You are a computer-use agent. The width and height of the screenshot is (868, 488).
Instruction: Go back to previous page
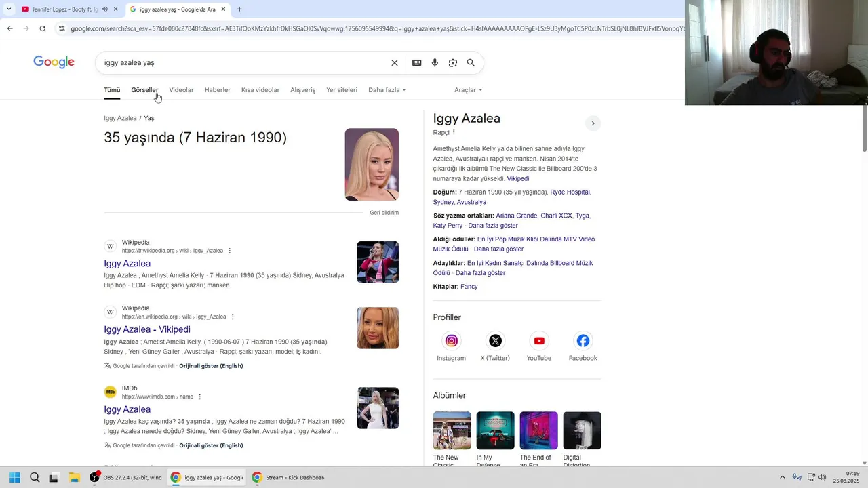(9, 28)
